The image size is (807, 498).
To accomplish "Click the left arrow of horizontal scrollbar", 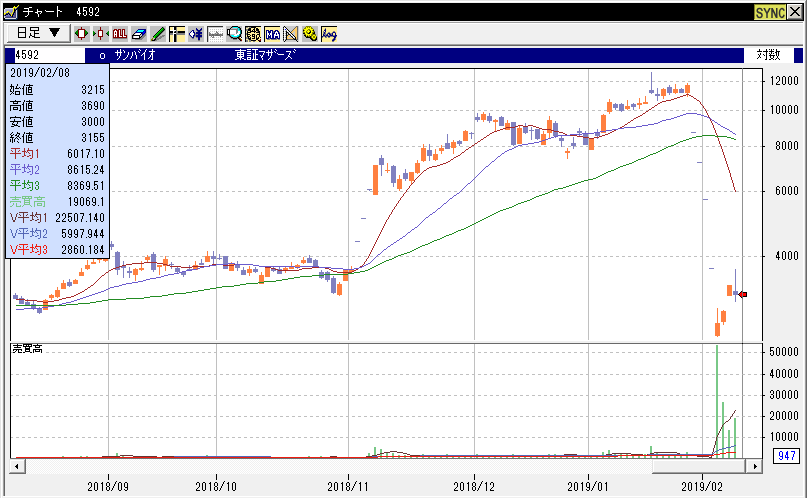I will (x=16, y=466).
